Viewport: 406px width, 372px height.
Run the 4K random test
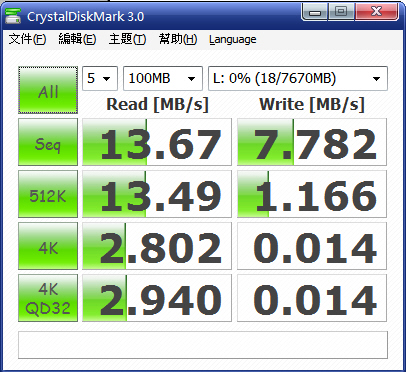point(48,246)
